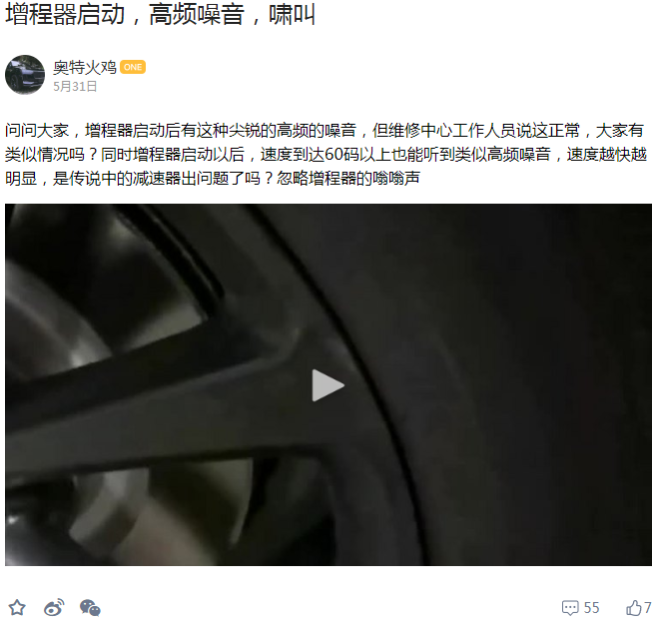Open the username link 奥特火鸡
The image size is (660, 632).
(x=85, y=67)
